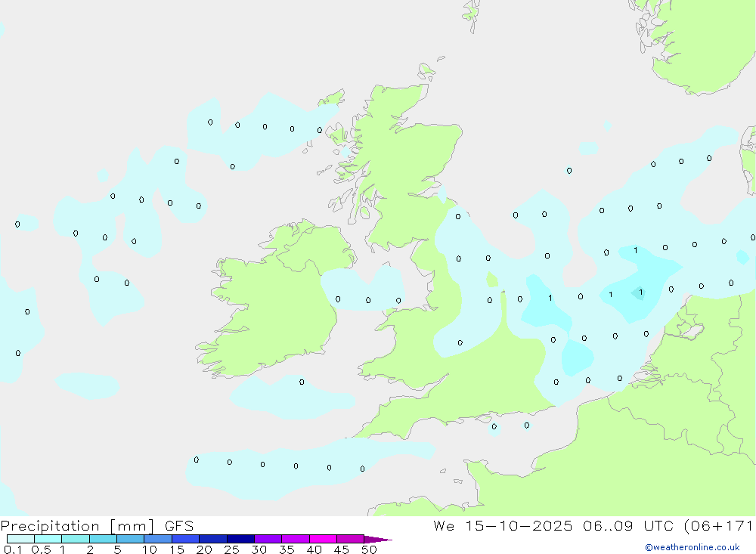Click the legend scale label "0.5"
This screenshot has height=554, width=756.
(41, 549)
